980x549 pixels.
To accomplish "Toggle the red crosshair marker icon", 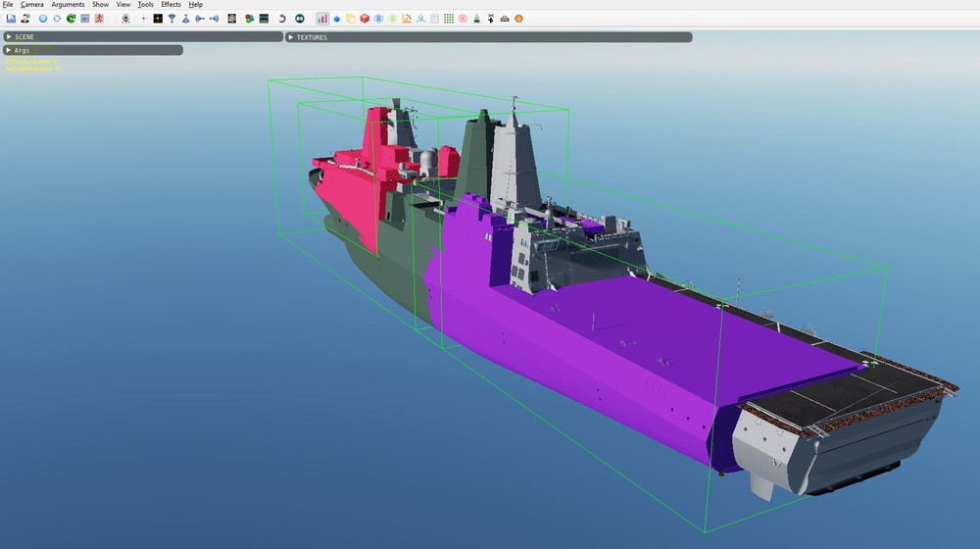I will tap(143, 19).
